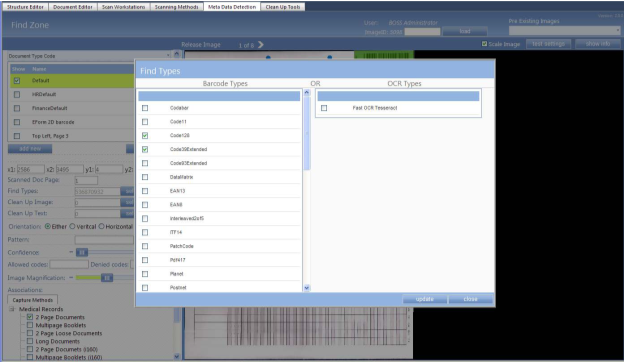Click the update button in Find Types
Screen dimensions: 624x362
425,299
